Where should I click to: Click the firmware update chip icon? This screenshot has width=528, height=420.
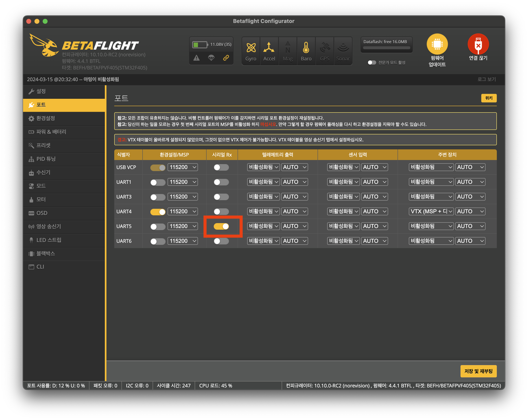click(x=437, y=44)
